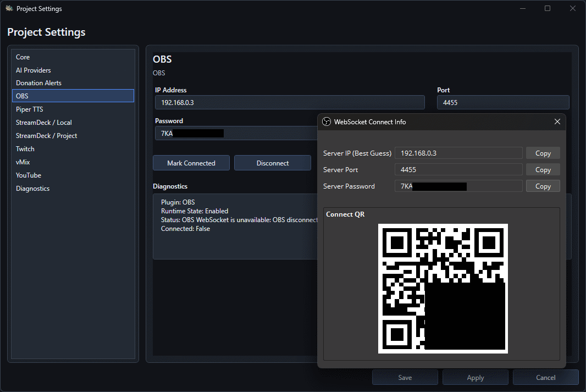Click the Server IP (Best Guess) field
The image size is (586, 392).
click(x=458, y=153)
